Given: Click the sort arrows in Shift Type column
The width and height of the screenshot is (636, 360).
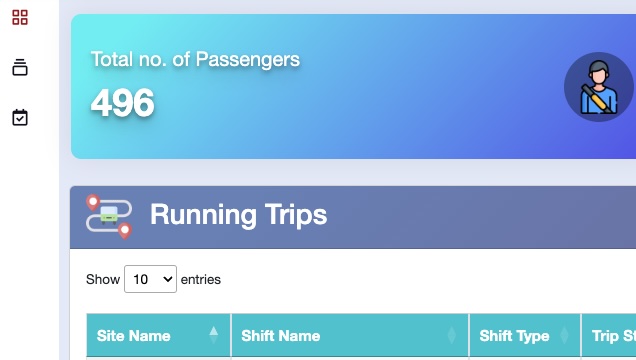Looking at the screenshot, I should point(564,335).
